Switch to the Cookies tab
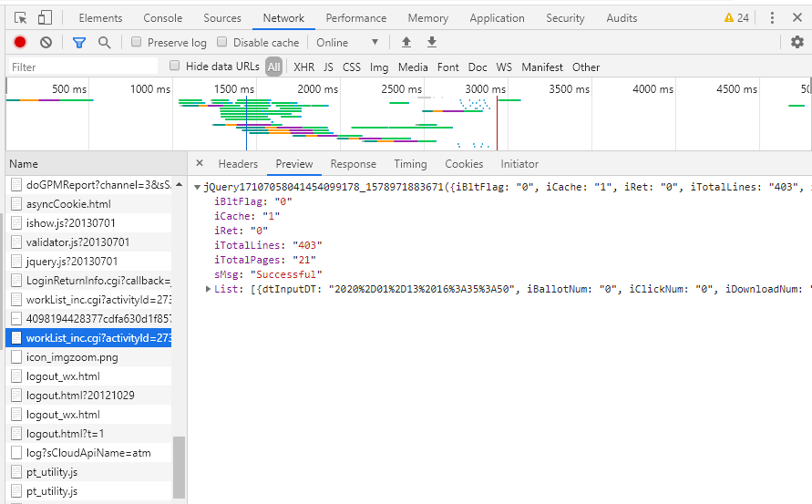This screenshot has width=812, height=504. (464, 164)
